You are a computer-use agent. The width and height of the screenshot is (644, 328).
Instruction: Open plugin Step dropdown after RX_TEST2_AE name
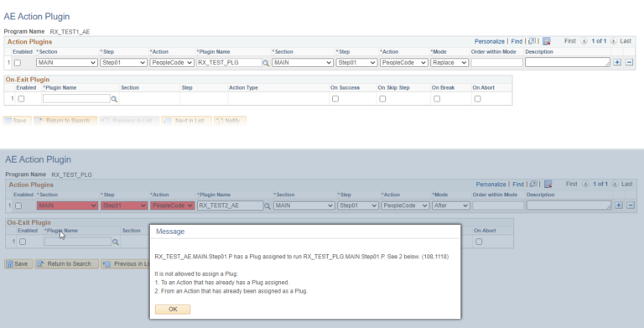tap(358, 206)
